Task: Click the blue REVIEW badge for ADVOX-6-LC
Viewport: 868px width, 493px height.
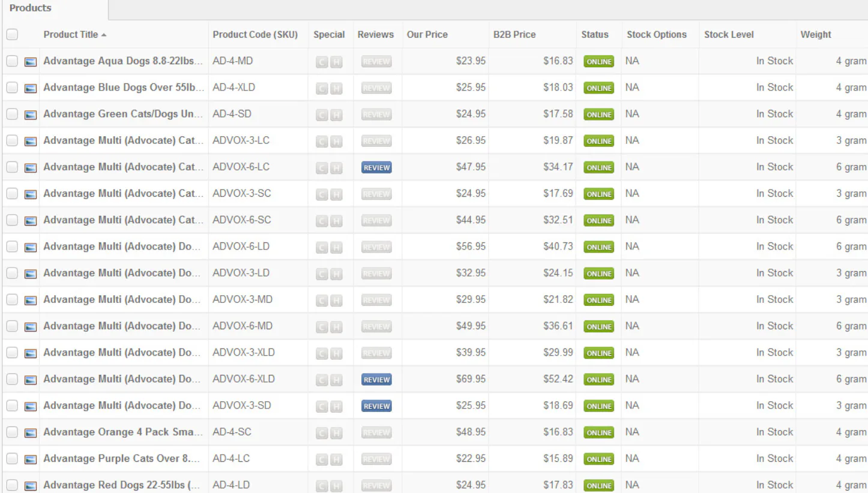Action: point(376,168)
